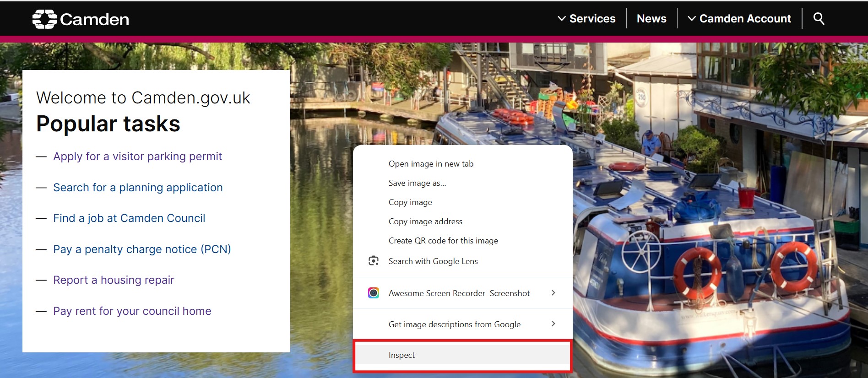The width and height of the screenshot is (868, 378).
Task: Follow Report a housing repair link
Action: tap(114, 280)
